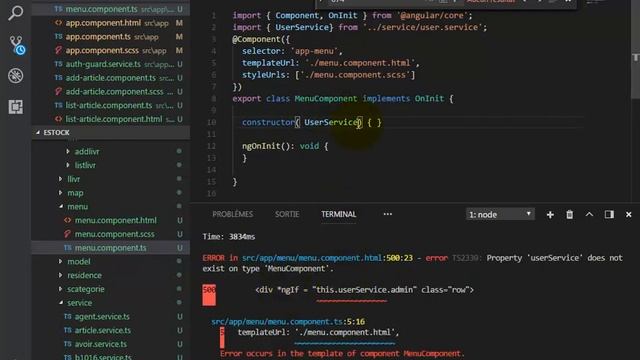This screenshot has height=360, width=640.
Task: Add a new terminal with plus icon
Action: [x=550, y=215]
